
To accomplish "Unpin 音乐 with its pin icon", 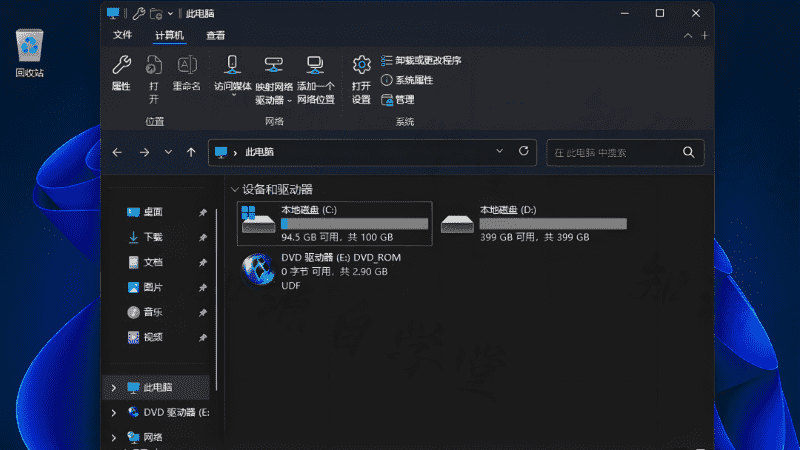I will pyautogui.click(x=203, y=313).
